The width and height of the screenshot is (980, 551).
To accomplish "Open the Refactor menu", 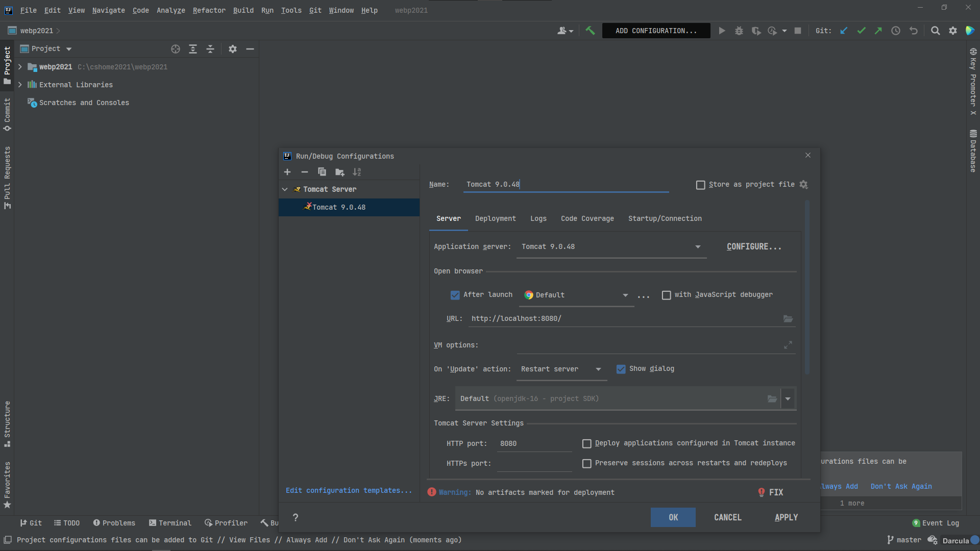I will pos(209,10).
